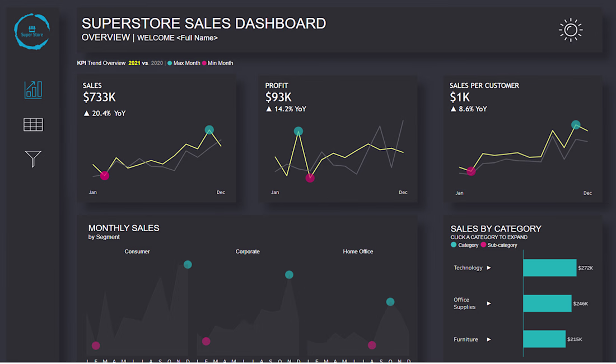
Task: Click the teal Category legend swatch
Action: point(454,245)
